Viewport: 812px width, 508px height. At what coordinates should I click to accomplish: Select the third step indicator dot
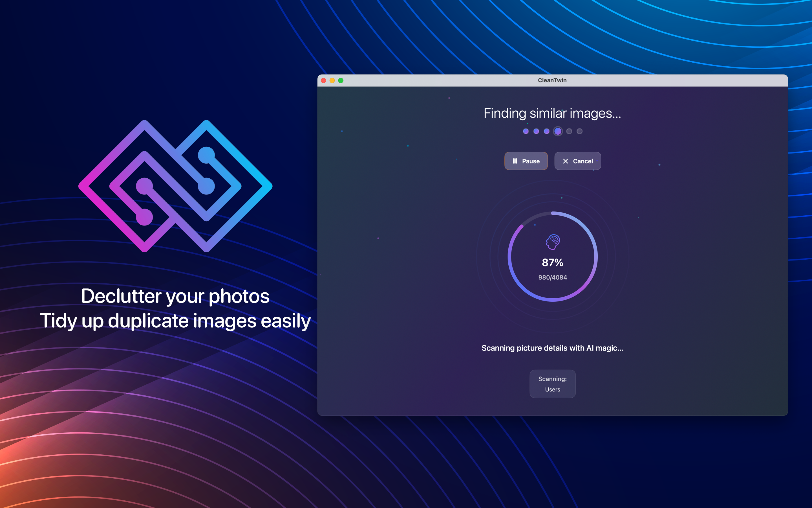(547, 131)
